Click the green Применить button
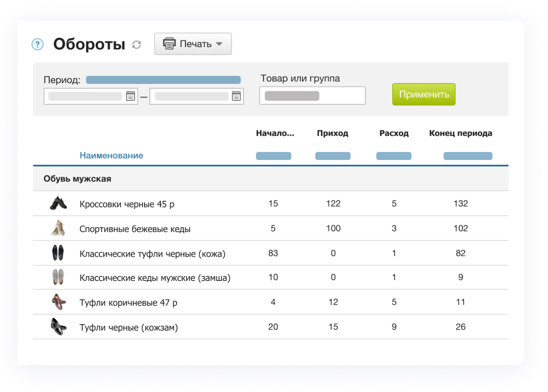The width and height of the screenshot is (548, 392). tap(424, 94)
